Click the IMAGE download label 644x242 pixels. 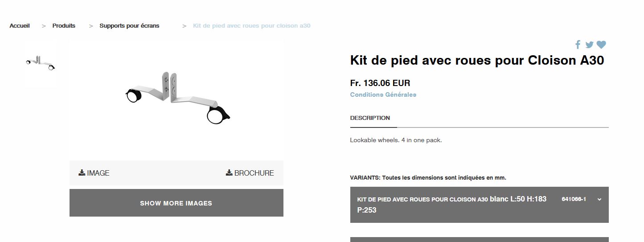point(98,173)
